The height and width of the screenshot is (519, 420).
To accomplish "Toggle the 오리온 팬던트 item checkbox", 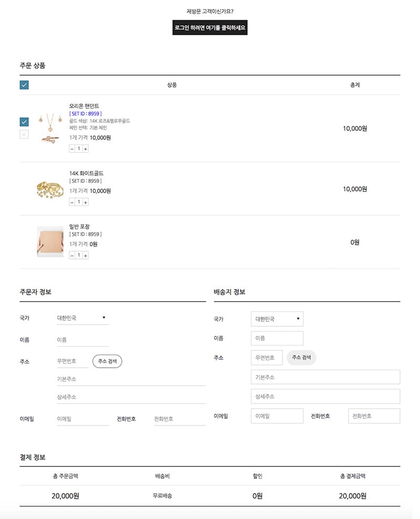I will point(23,121).
